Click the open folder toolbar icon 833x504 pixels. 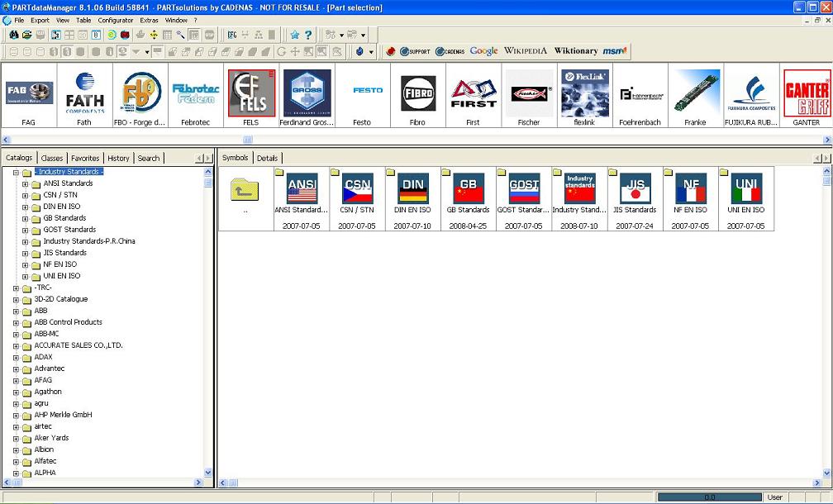point(27,35)
